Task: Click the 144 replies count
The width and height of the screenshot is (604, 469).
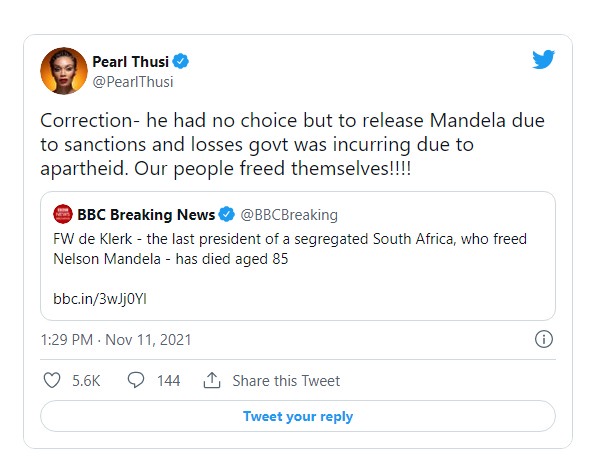Action: click(x=168, y=381)
